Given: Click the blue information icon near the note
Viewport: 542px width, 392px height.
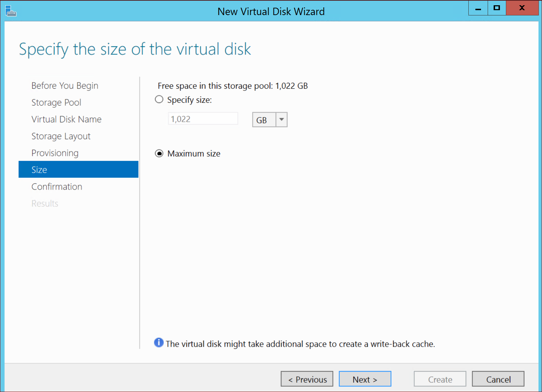Looking at the screenshot, I should tap(159, 343).
